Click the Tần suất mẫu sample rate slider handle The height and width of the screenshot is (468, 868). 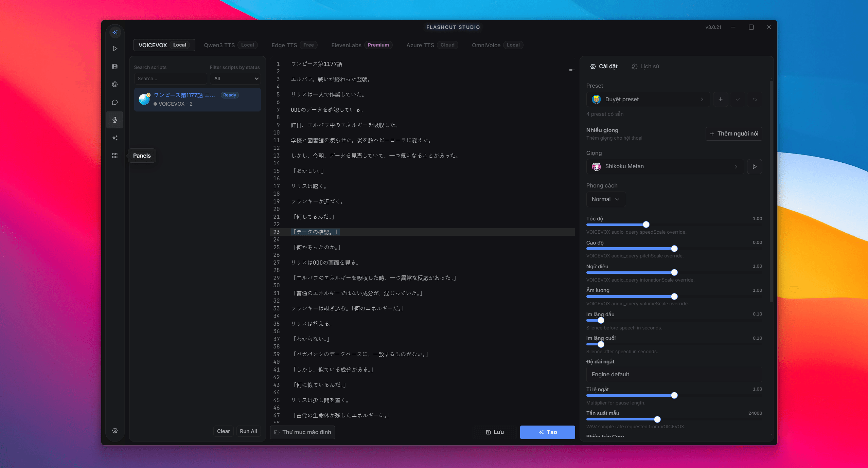(x=657, y=419)
